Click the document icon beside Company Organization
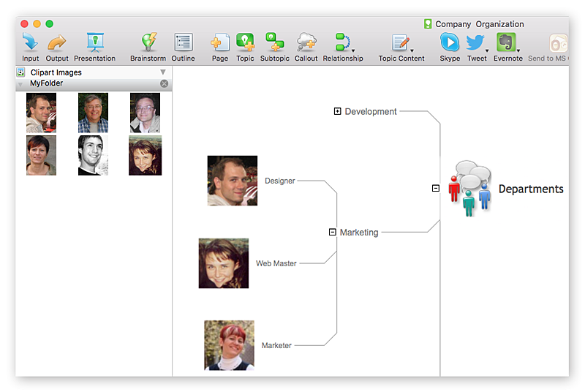The height and width of the screenshot is (392, 585). coord(428,24)
